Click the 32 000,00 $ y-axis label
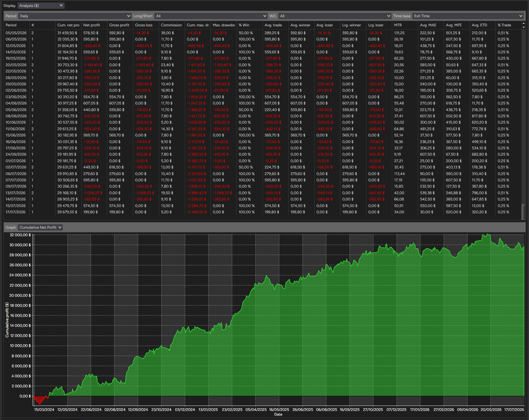 tap(20, 235)
